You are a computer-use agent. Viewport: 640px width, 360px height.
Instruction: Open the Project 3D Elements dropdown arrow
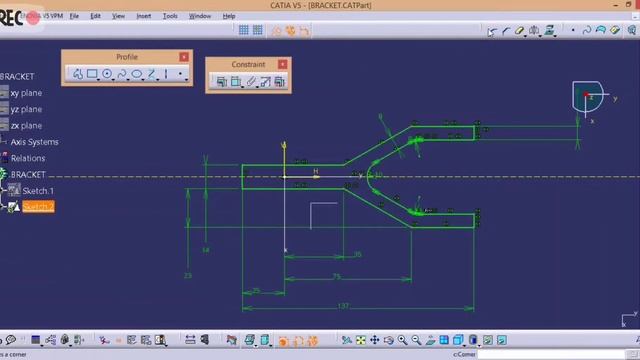tap(556, 36)
